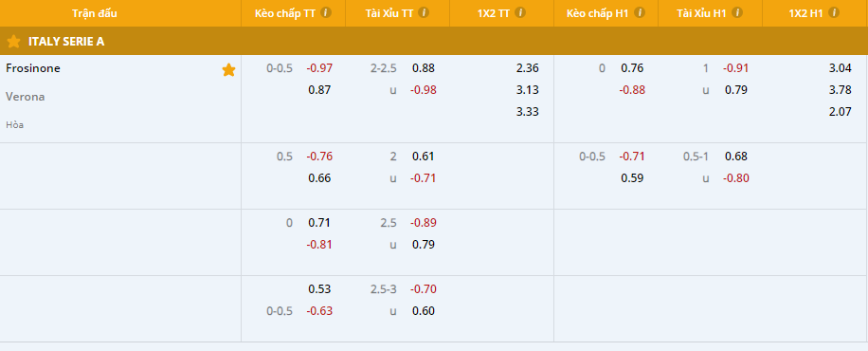Click info icon beside 1X2 H1 header
868x351 pixels.
point(834,12)
